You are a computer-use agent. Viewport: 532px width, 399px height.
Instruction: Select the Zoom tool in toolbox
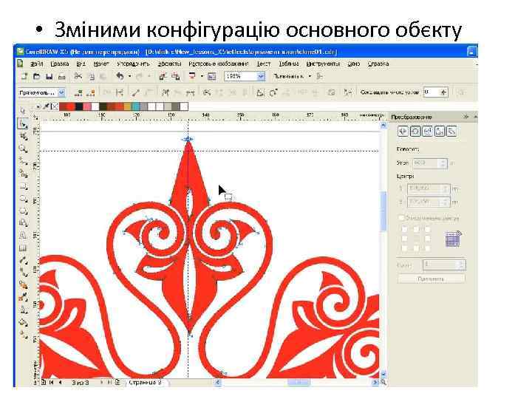(23, 149)
